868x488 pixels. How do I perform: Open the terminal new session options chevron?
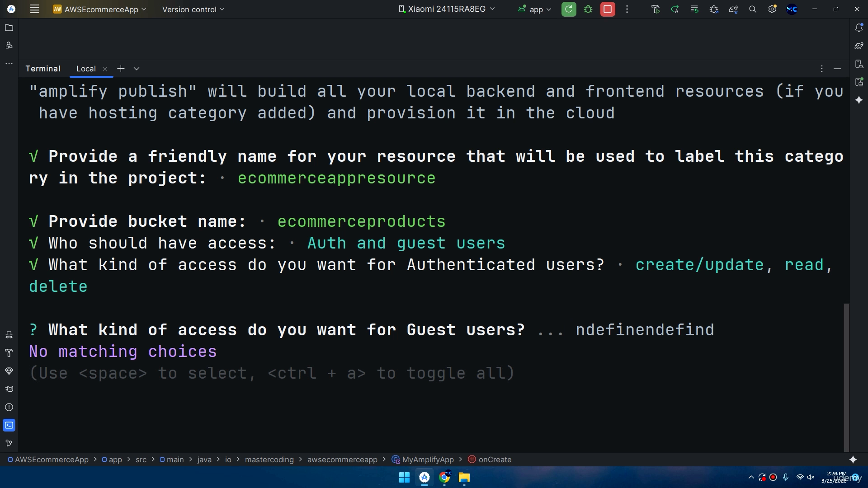(137, 69)
